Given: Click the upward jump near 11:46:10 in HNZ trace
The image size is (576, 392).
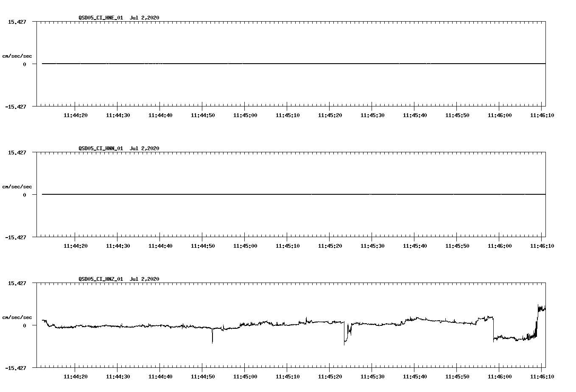Looking at the screenshot, I should click(x=537, y=320).
